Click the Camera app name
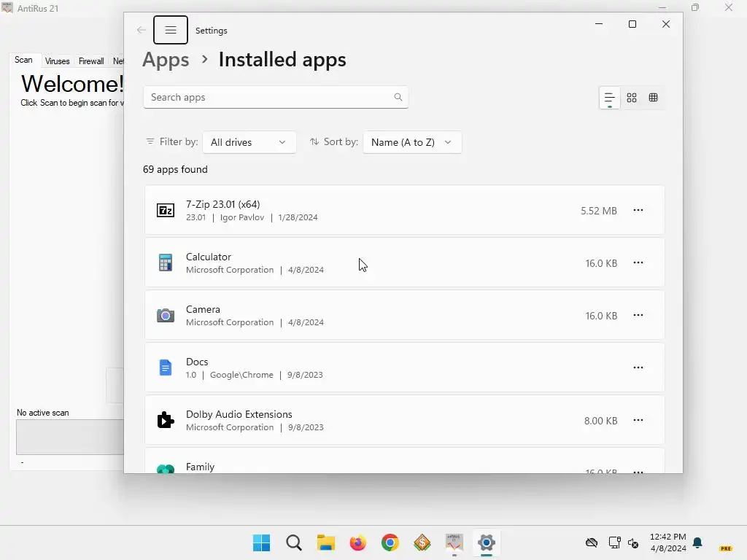 (203, 309)
